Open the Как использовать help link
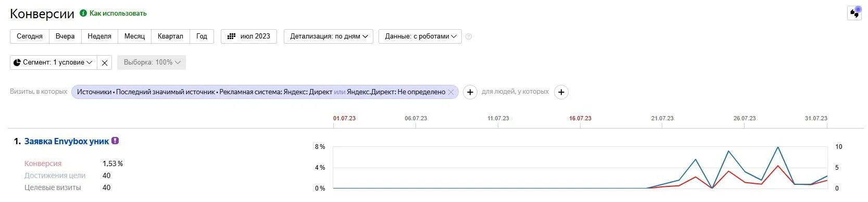 [x=118, y=14]
